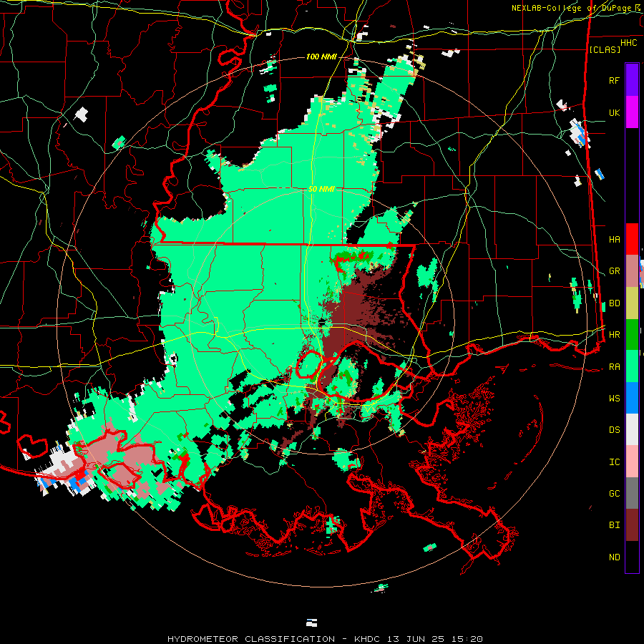
Task: Click the 15:20 timestamp text
Action: tap(469, 639)
